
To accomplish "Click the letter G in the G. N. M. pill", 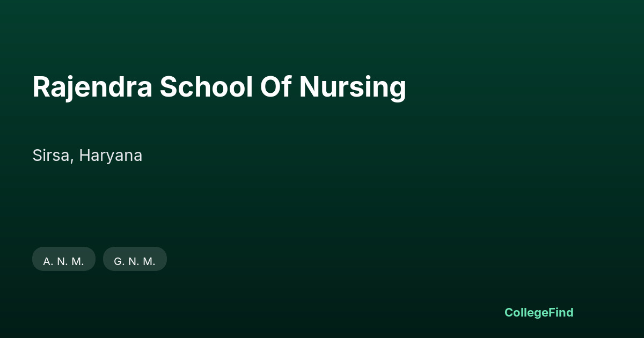I will pos(118,261).
